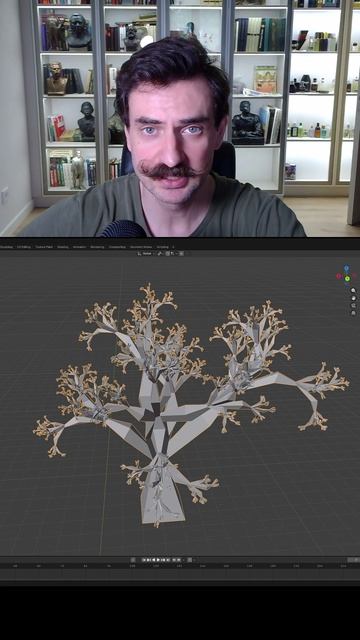Click the timeline frame ruler

[180, 566]
